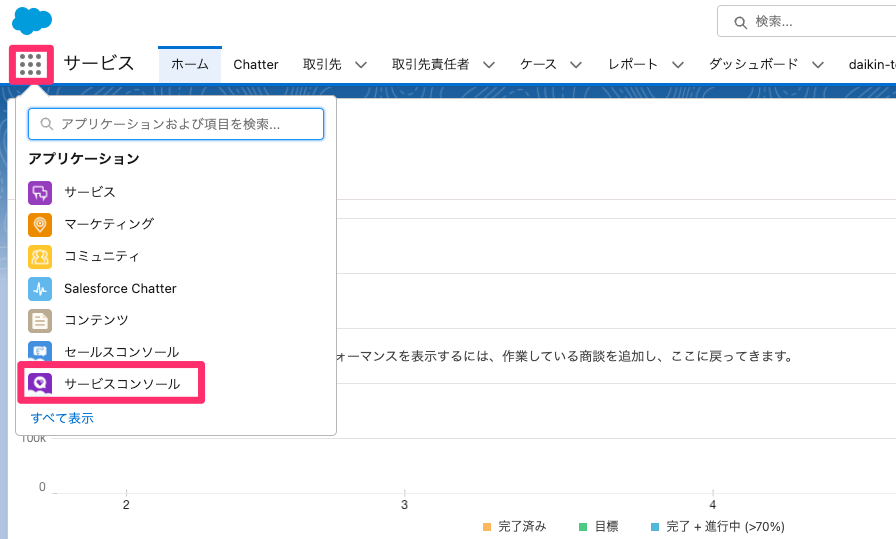
Task: Click the セールスコンソール app icon
Action: pyautogui.click(x=40, y=351)
